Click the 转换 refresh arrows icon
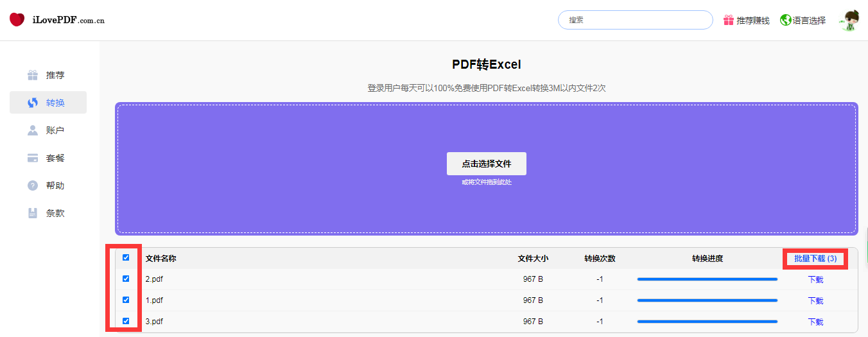This screenshot has height=337, width=868. click(33, 103)
